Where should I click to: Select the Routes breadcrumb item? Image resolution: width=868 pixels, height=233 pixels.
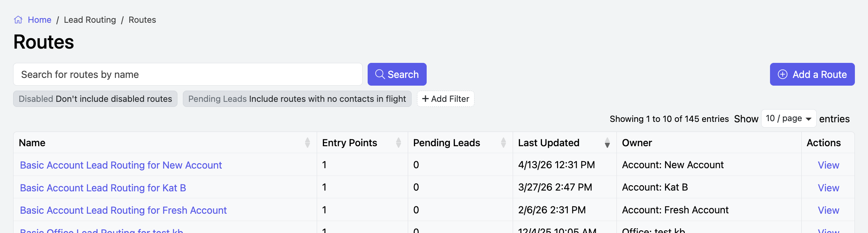pos(142,20)
